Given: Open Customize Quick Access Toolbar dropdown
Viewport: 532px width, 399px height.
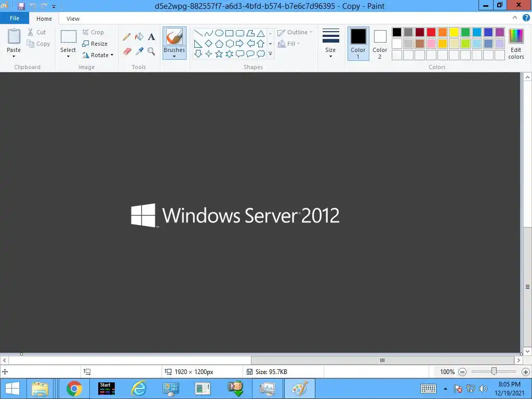Looking at the screenshot, I should (x=54, y=6).
